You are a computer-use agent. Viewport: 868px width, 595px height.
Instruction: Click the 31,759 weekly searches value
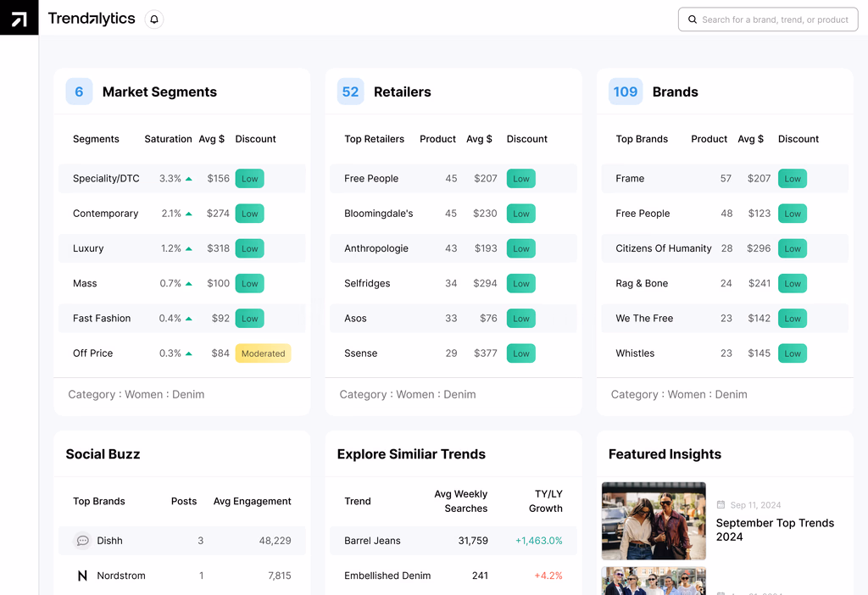tap(473, 541)
